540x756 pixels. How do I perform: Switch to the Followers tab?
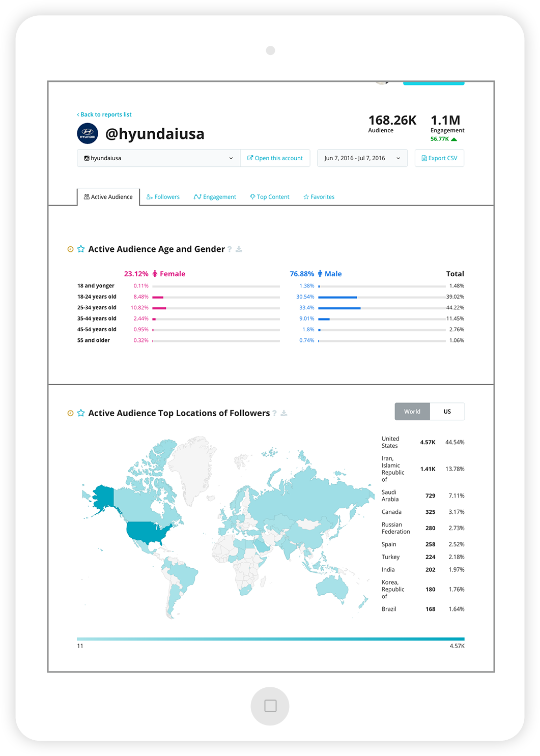pyautogui.click(x=163, y=197)
